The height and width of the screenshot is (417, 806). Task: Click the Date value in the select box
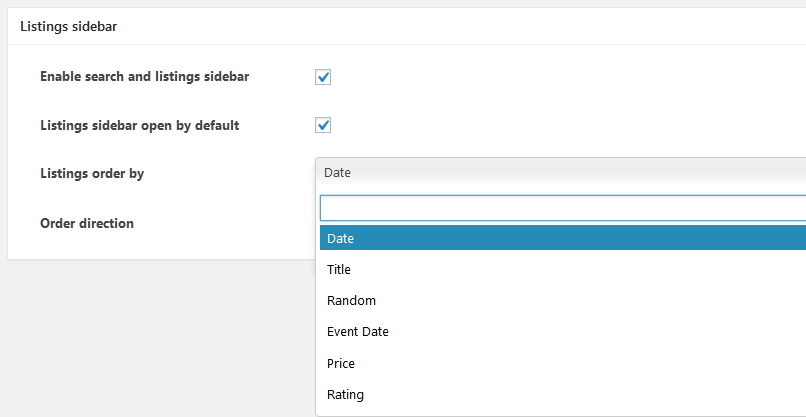pos(337,173)
